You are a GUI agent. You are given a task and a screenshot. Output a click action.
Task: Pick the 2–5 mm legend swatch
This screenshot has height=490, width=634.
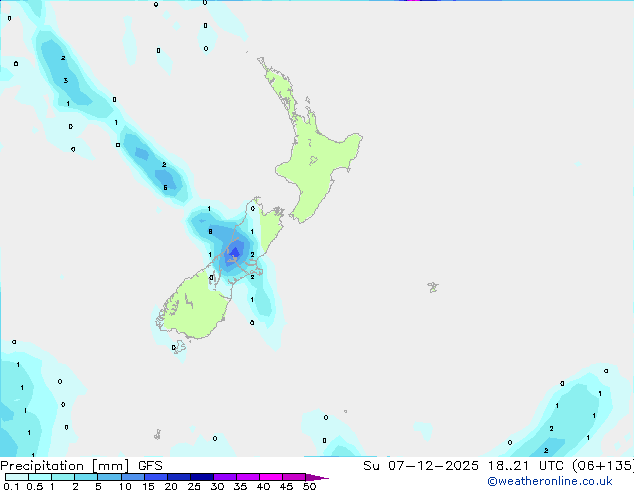(x=86, y=477)
